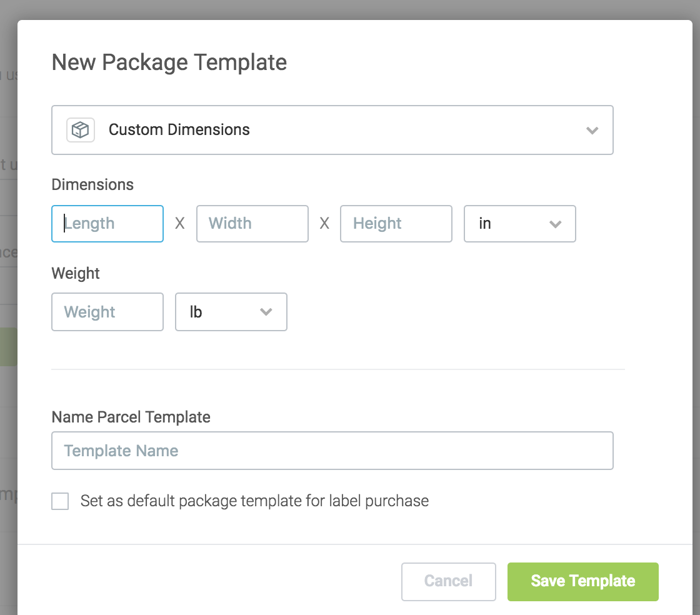Focus the Length input field

(107, 224)
